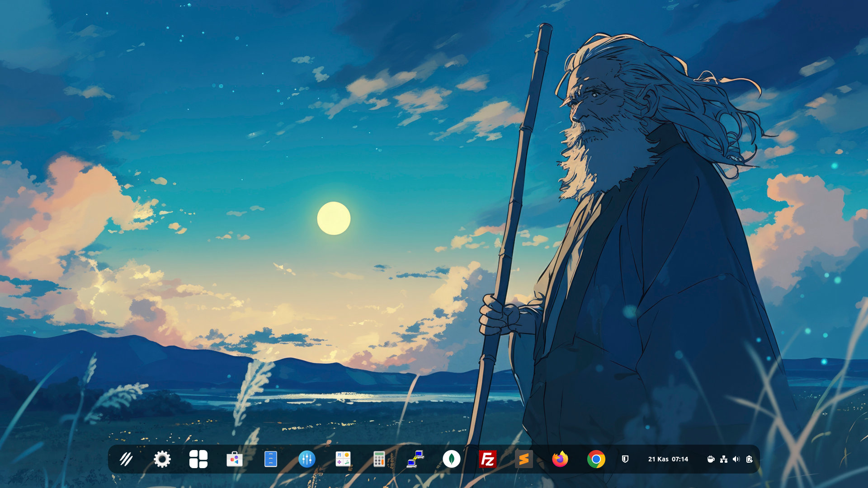Click the volume speaker indicator
Screen dimensions: 868x488
click(x=736, y=459)
